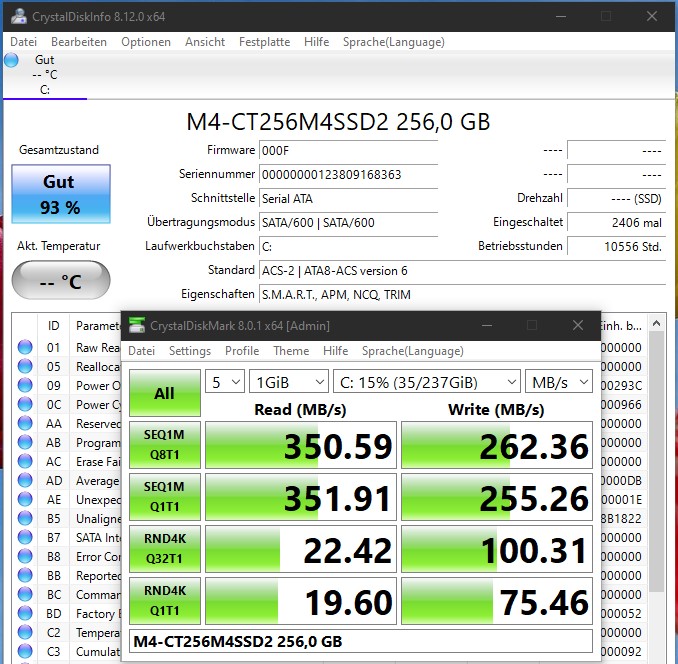Click status orb for attribute AC row
The image size is (678, 664).
click(25, 461)
